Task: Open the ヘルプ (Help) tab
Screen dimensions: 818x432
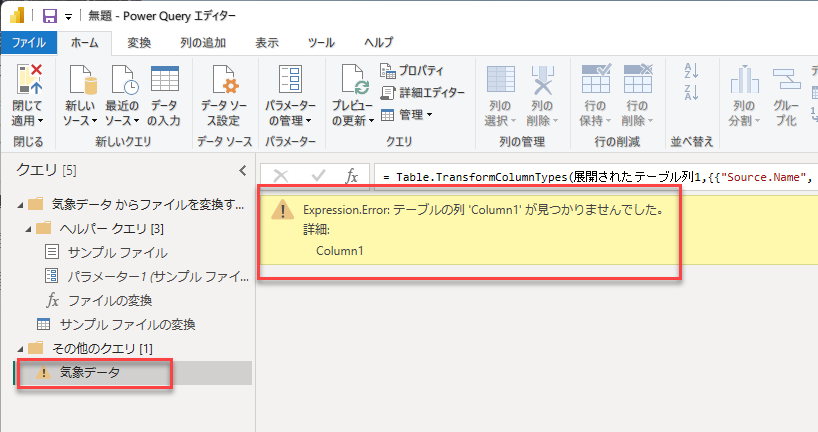Action: coord(379,43)
